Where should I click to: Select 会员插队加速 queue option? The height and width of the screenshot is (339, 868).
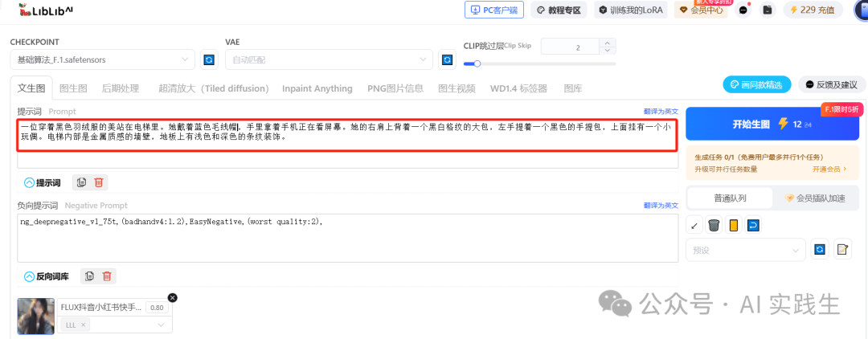816,198
